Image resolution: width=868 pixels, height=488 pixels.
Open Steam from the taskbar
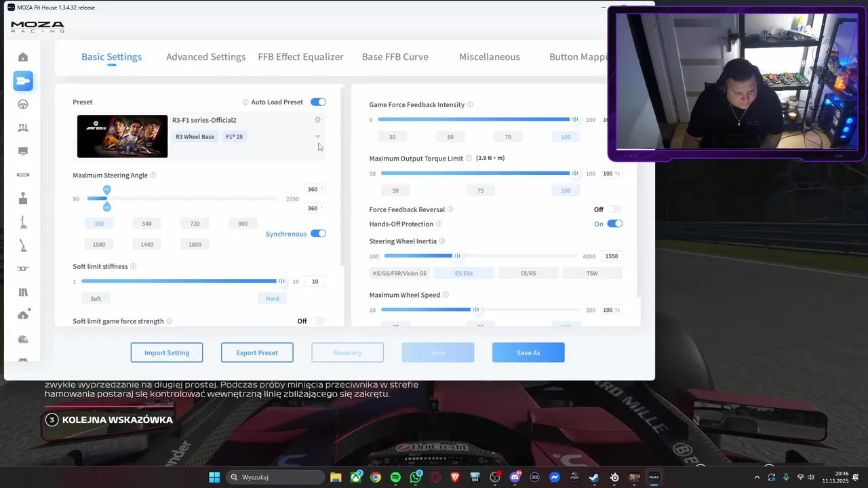[593, 477]
